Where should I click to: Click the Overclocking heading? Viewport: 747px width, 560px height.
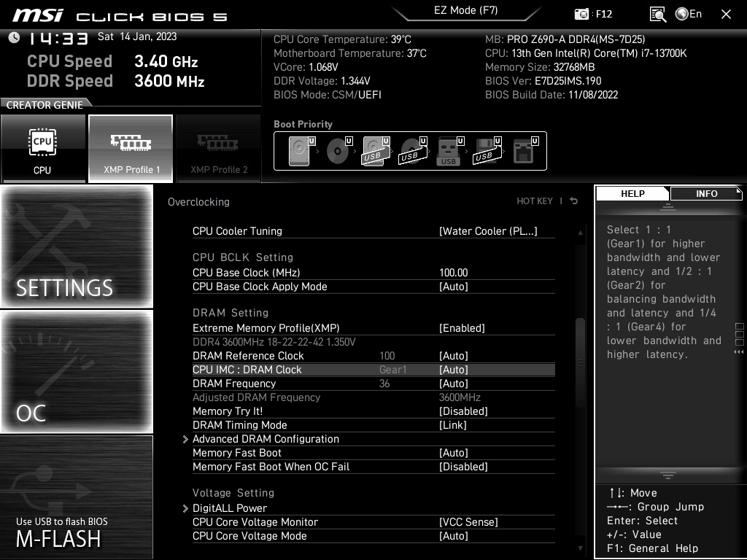198,202
